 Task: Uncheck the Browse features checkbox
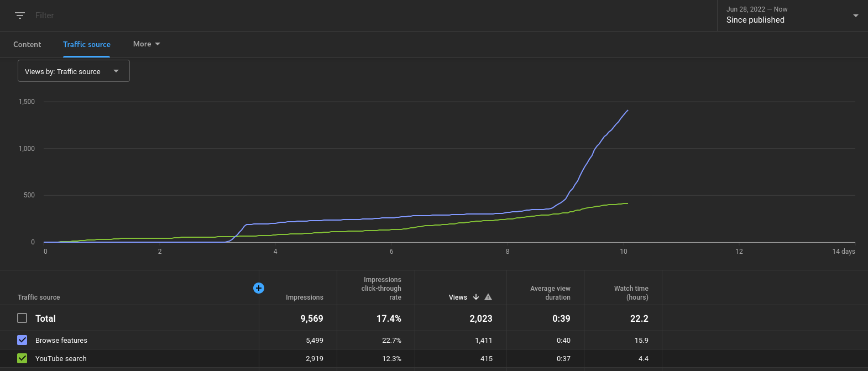[22, 340]
